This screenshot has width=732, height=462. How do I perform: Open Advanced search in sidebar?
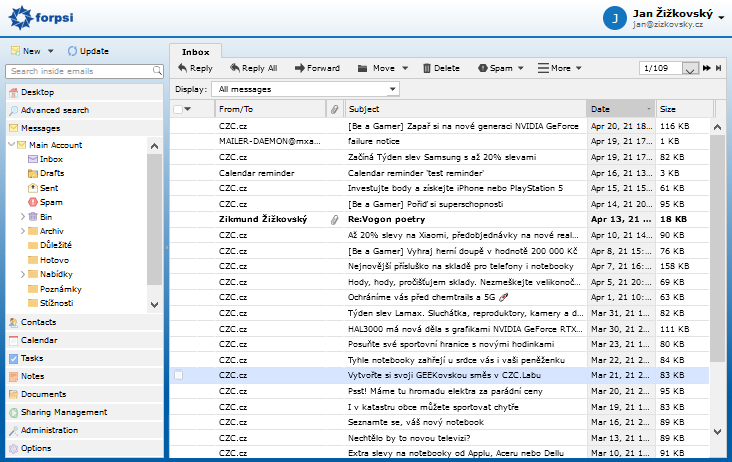tap(84, 110)
